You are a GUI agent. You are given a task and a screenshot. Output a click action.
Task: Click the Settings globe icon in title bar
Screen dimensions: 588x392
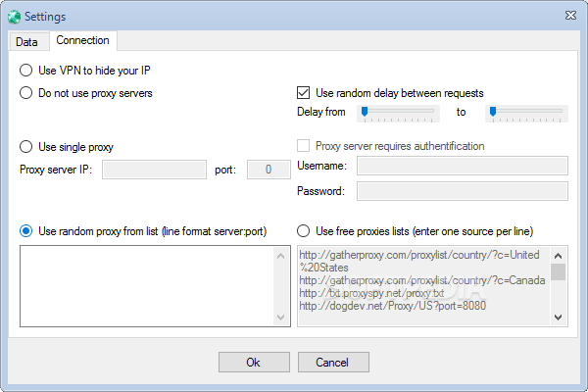click(14, 17)
